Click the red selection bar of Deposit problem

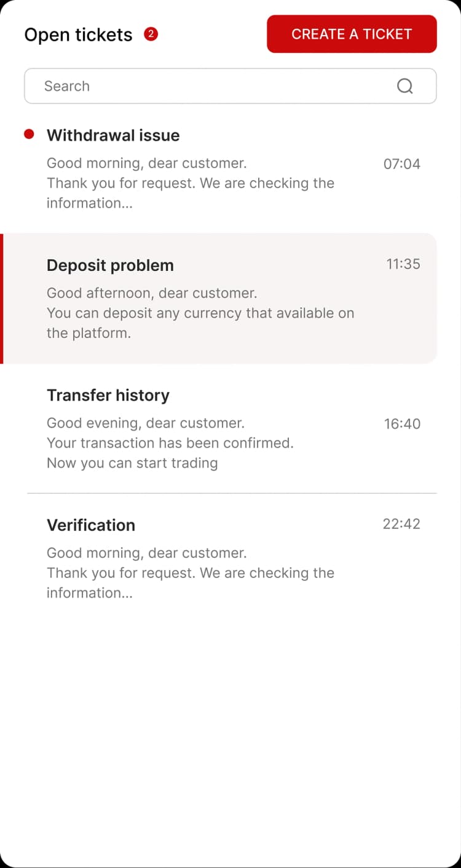2,299
